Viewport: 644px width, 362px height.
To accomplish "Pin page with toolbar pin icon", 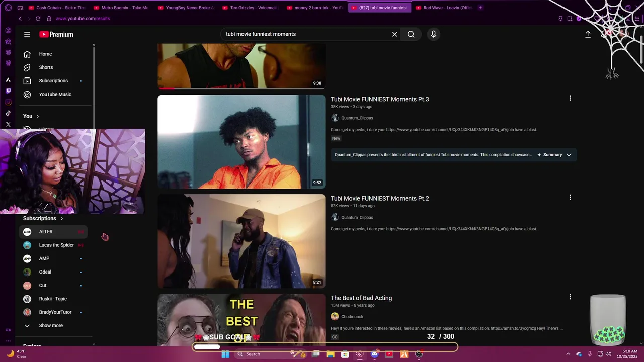I will pyautogui.click(x=560, y=19).
